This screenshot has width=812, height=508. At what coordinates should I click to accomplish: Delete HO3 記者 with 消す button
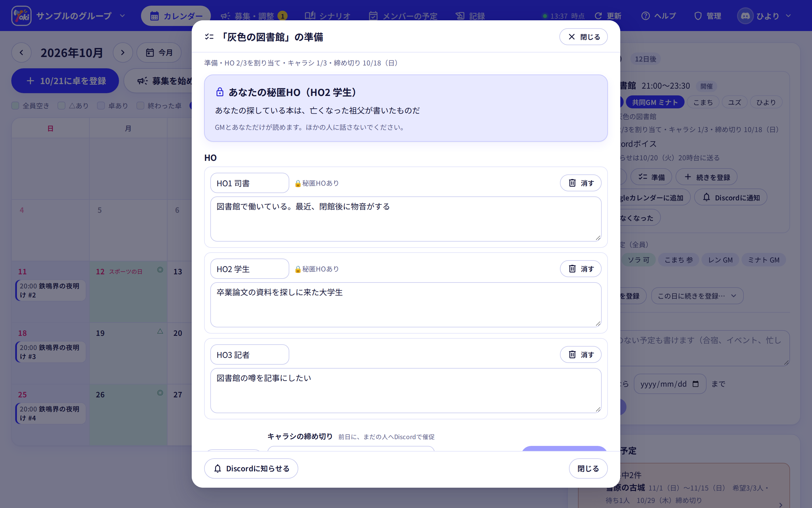pos(581,354)
